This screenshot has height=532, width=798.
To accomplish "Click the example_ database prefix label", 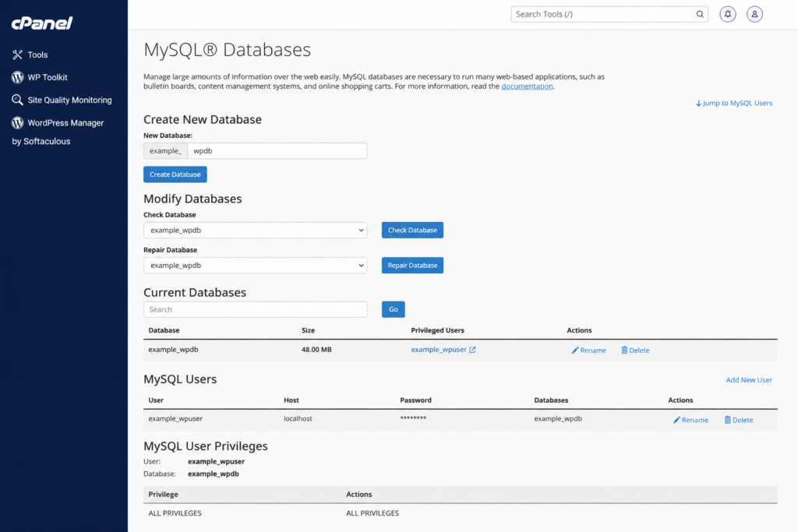I will [x=165, y=151].
